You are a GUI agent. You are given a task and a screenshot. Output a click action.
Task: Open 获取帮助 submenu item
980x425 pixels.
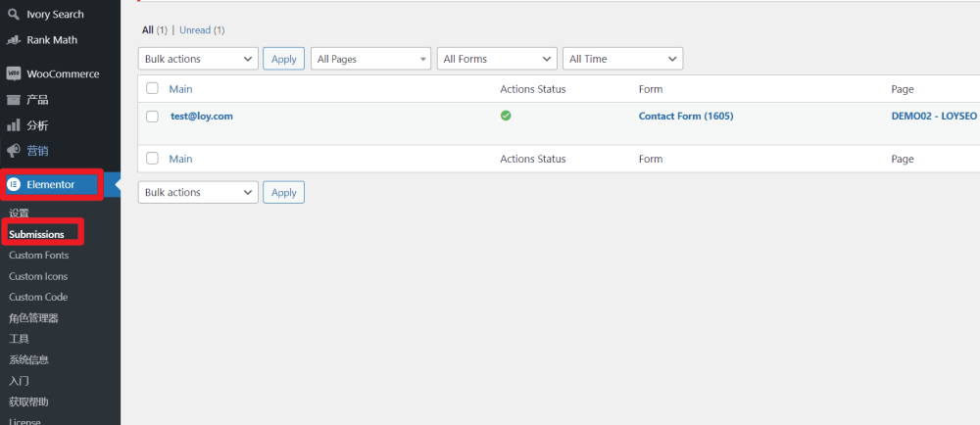point(28,401)
